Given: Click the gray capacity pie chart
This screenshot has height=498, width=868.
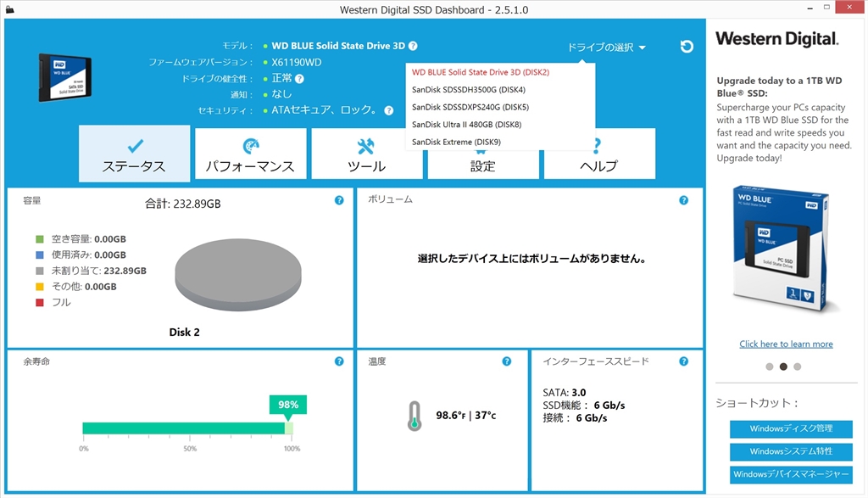Looking at the screenshot, I should [x=238, y=275].
